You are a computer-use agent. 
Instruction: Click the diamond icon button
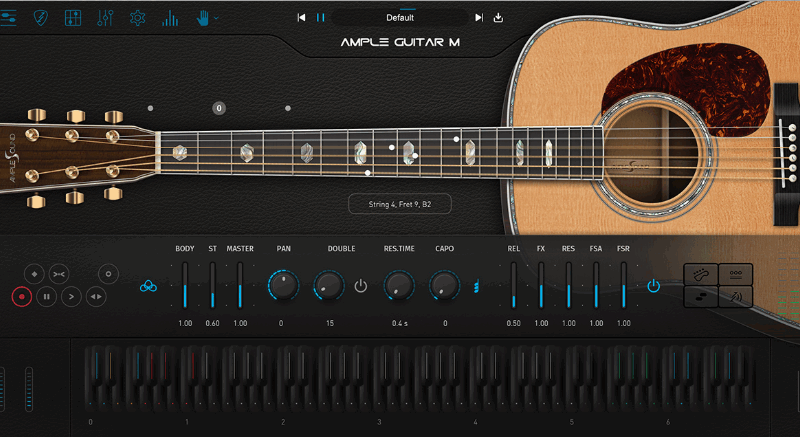pos(34,274)
